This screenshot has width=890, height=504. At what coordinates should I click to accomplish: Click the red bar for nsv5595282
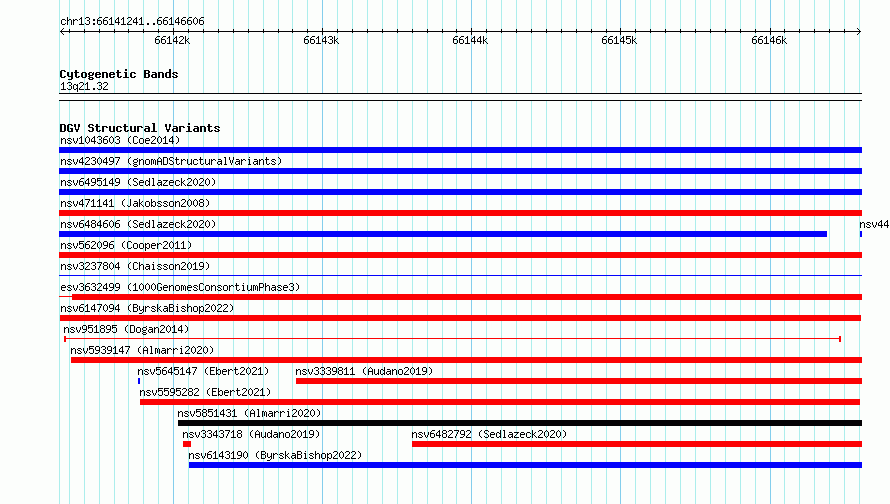(500, 402)
